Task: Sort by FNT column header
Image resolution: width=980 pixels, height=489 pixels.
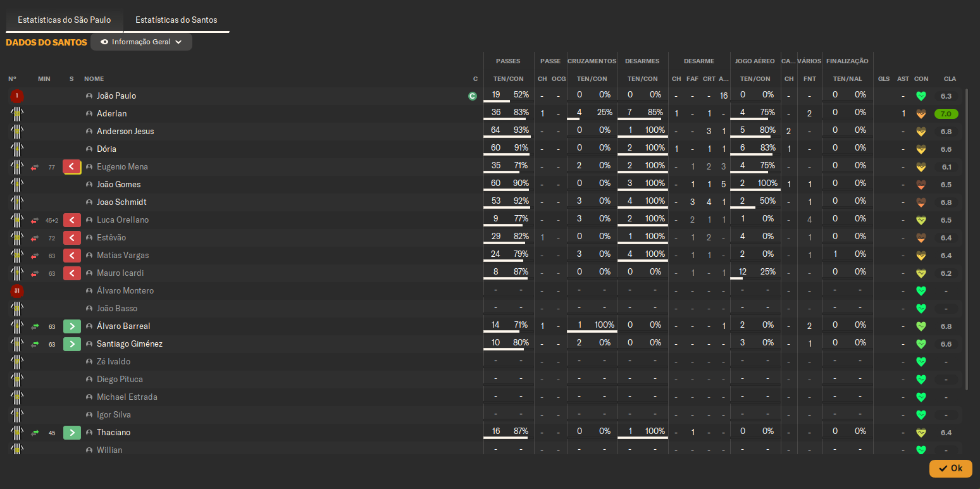Action: tap(810, 79)
